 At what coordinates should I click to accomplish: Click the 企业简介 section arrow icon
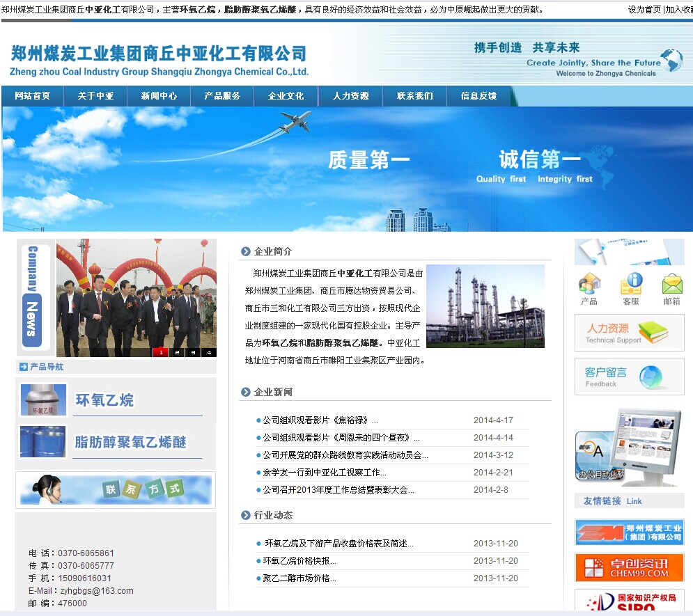tap(246, 252)
